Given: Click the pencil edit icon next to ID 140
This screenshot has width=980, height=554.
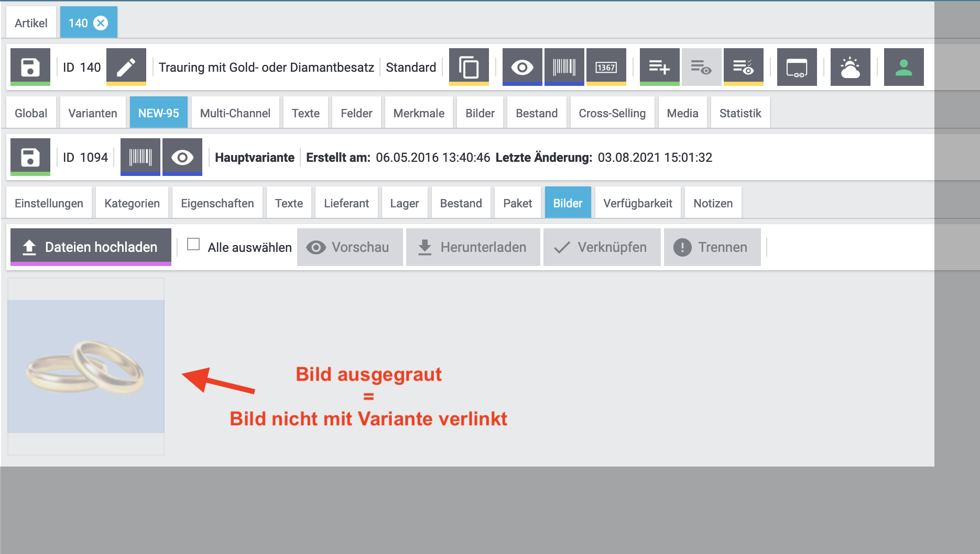Looking at the screenshot, I should click(x=126, y=67).
